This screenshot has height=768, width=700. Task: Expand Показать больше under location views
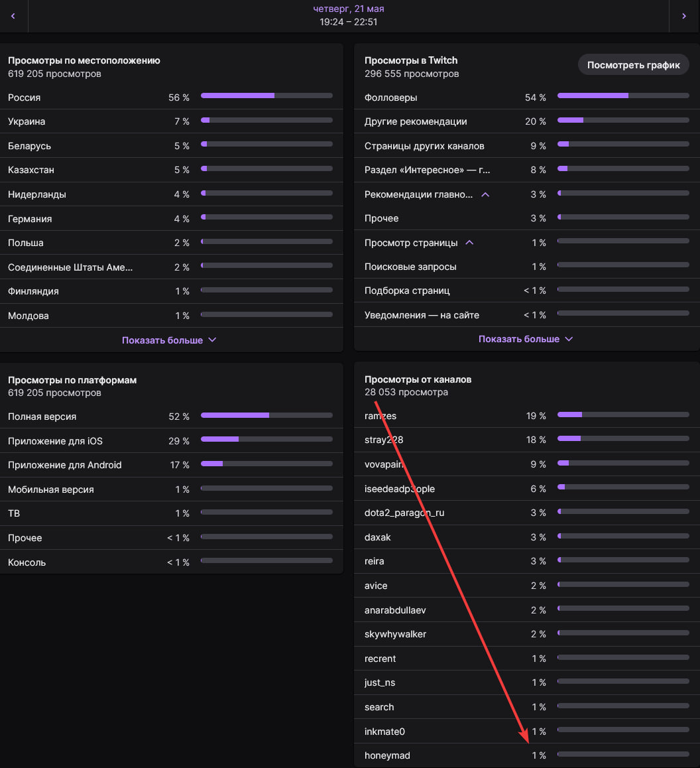click(x=169, y=340)
